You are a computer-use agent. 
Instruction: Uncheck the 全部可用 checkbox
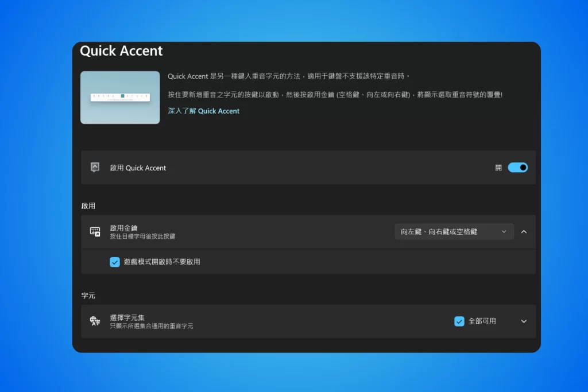[459, 321]
